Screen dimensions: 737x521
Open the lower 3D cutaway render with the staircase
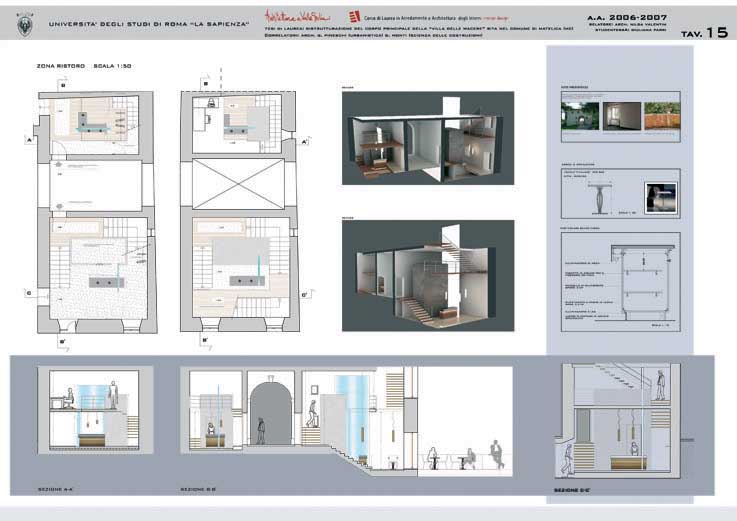[x=428, y=276]
